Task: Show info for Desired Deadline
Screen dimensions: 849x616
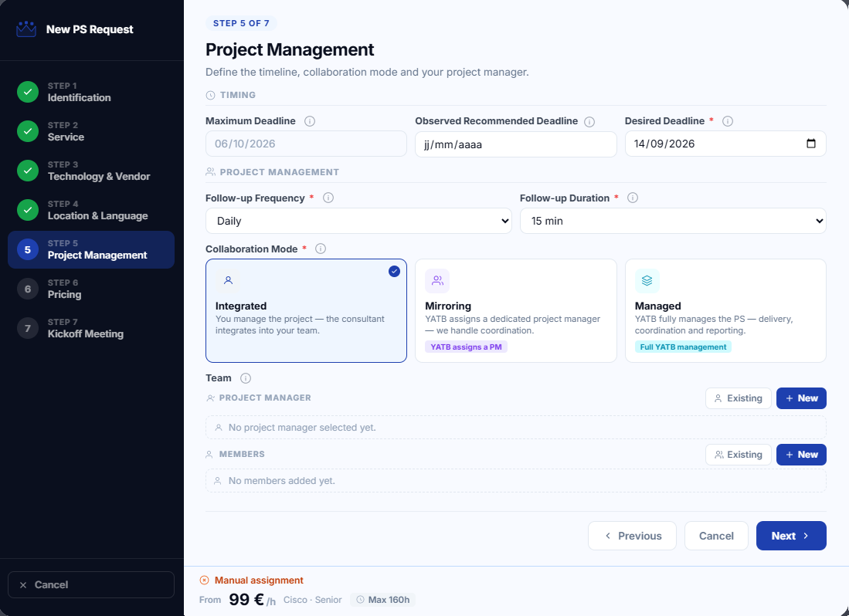Action: (728, 121)
